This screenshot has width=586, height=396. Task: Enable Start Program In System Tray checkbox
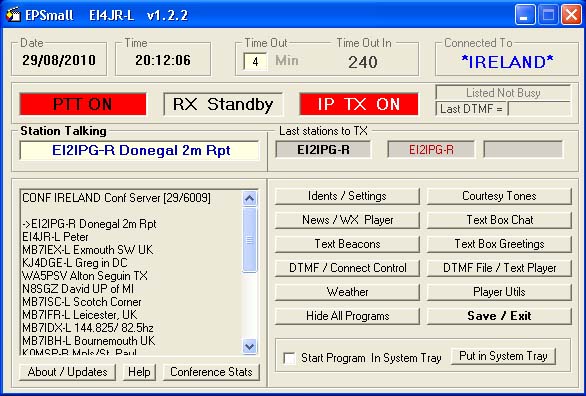289,358
